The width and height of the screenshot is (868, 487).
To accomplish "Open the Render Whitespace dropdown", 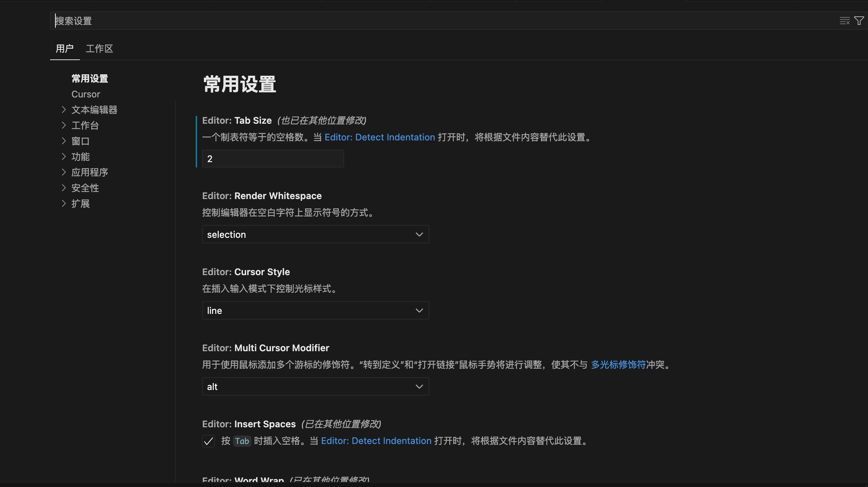I will pos(315,235).
